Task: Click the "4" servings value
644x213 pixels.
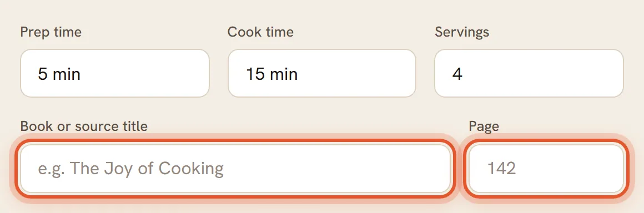Action: [457, 74]
